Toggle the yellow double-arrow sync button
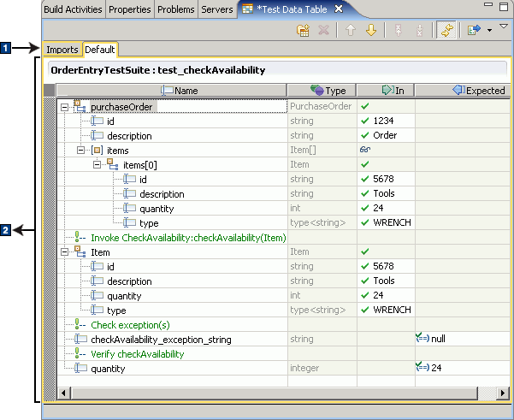514x420 pixels. click(x=446, y=30)
